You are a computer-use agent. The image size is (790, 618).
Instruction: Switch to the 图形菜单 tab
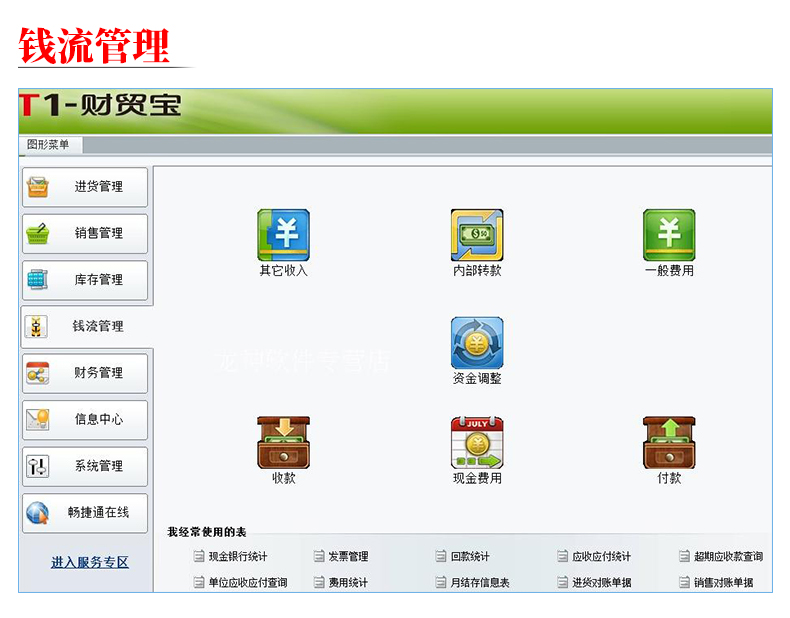50,145
